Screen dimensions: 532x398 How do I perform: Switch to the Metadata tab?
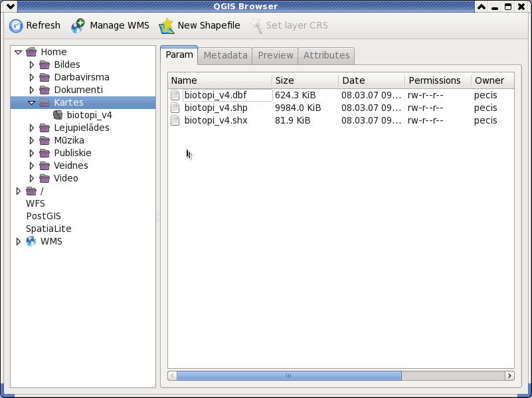tap(225, 56)
